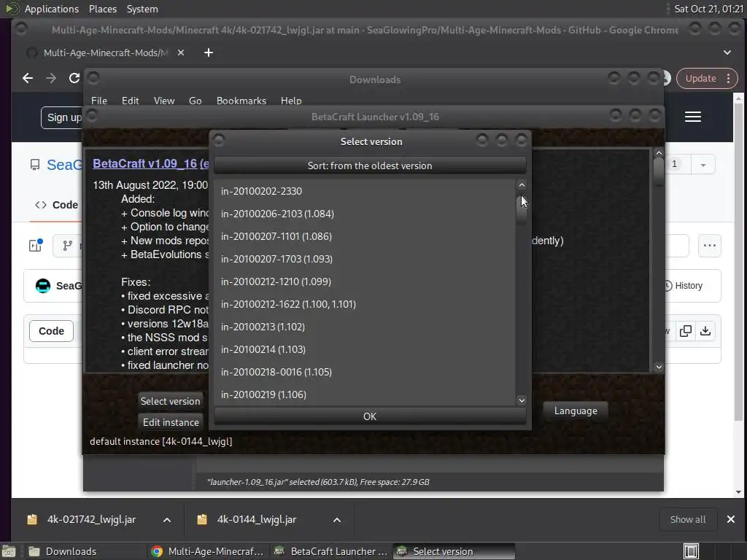This screenshot has height=560, width=747.
Task: Open a new Chrome tab
Action: [209, 52]
